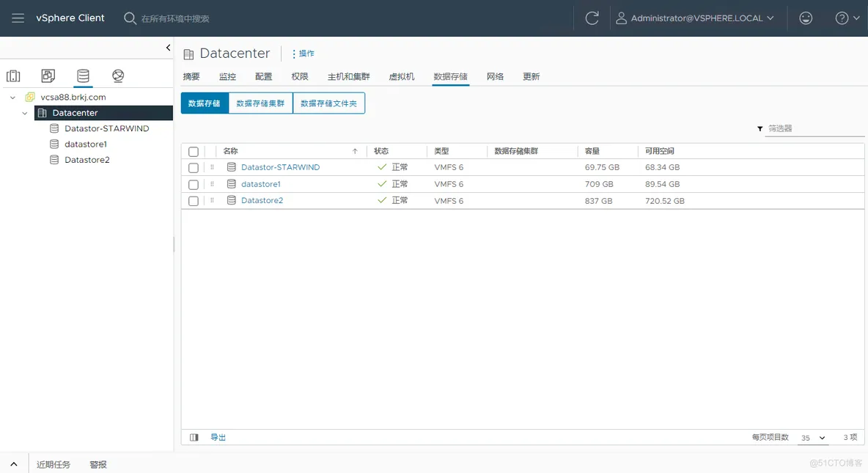Open the column chooser icon in footer
Viewport: 868px width, 473px height.
(x=194, y=438)
